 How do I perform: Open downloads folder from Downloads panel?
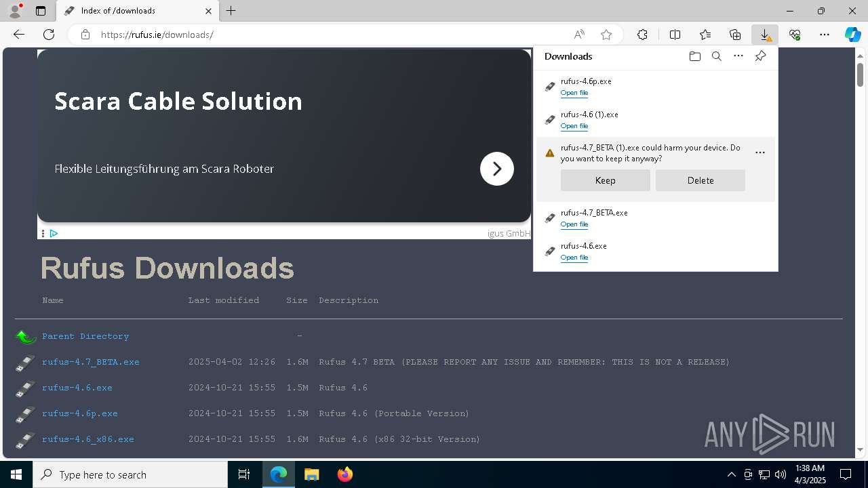coord(694,56)
